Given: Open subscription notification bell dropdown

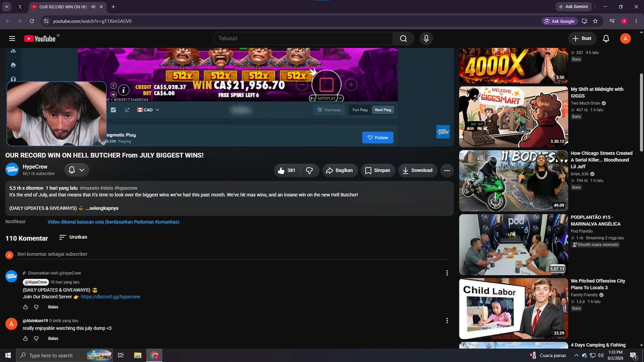Looking at the screenshot, I should point(76,170).
